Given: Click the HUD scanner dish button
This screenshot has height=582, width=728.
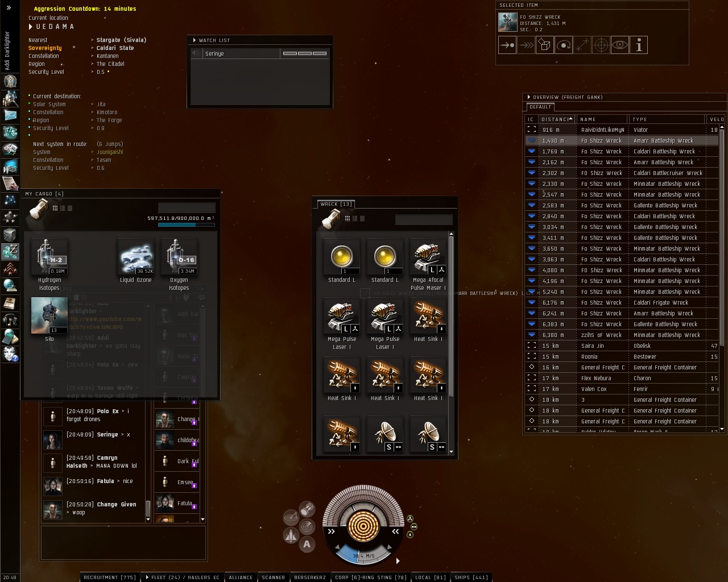Looking at the screenshot, I should 291,517.
